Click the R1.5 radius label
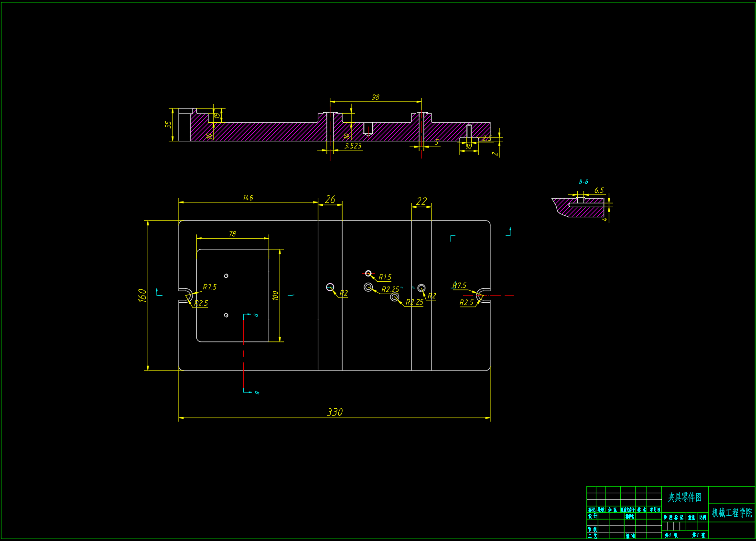 tap(385, 277)
